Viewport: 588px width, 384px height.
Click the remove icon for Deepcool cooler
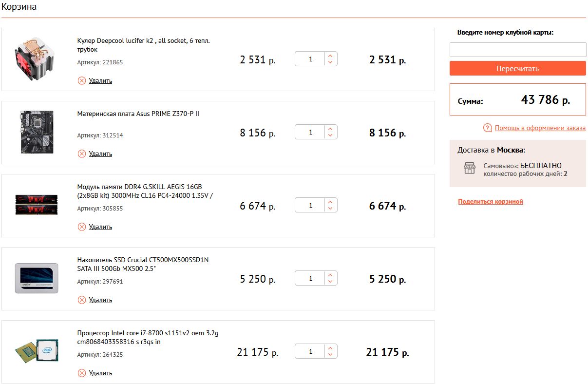point(82,80)
